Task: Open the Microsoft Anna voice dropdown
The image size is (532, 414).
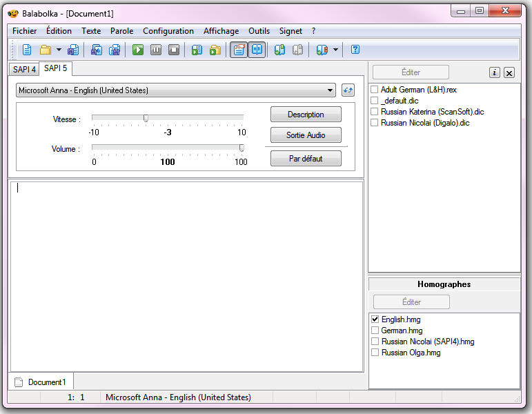Action: [x=331, y=90]
